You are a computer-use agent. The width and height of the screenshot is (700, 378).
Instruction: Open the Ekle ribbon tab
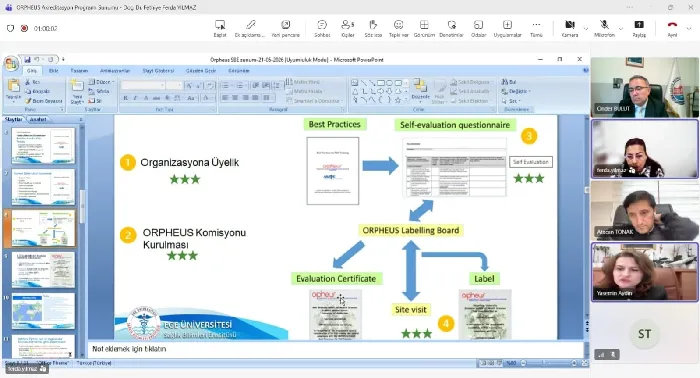[54, 71]
